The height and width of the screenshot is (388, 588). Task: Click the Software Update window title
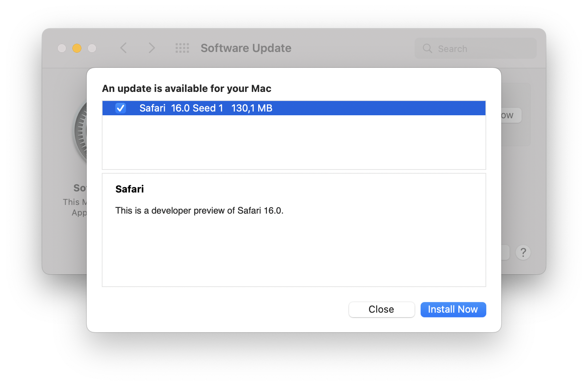(246, 48)
